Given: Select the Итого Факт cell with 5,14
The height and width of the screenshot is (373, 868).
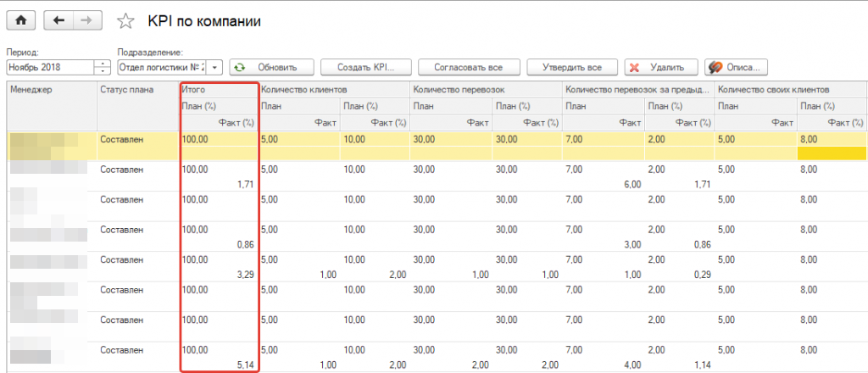Looking at the screenshot, I should pos(219,365).
